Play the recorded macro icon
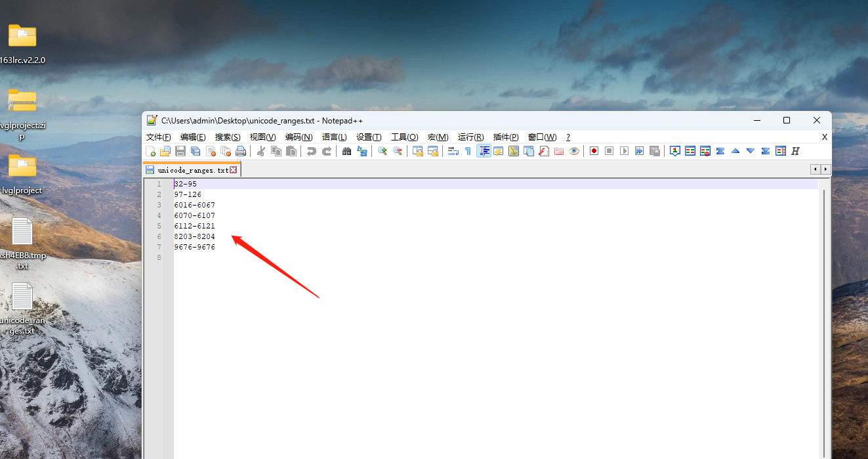Screen dimensions: 868x459 point(624,151)
